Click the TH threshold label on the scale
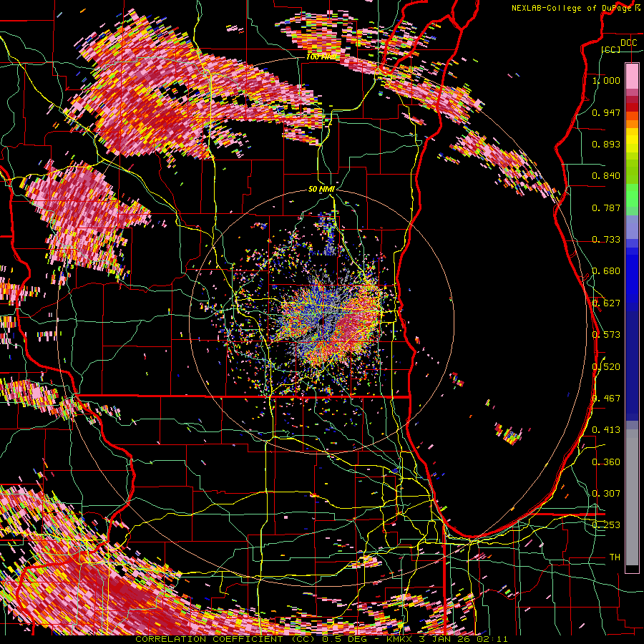 [615, 557]
